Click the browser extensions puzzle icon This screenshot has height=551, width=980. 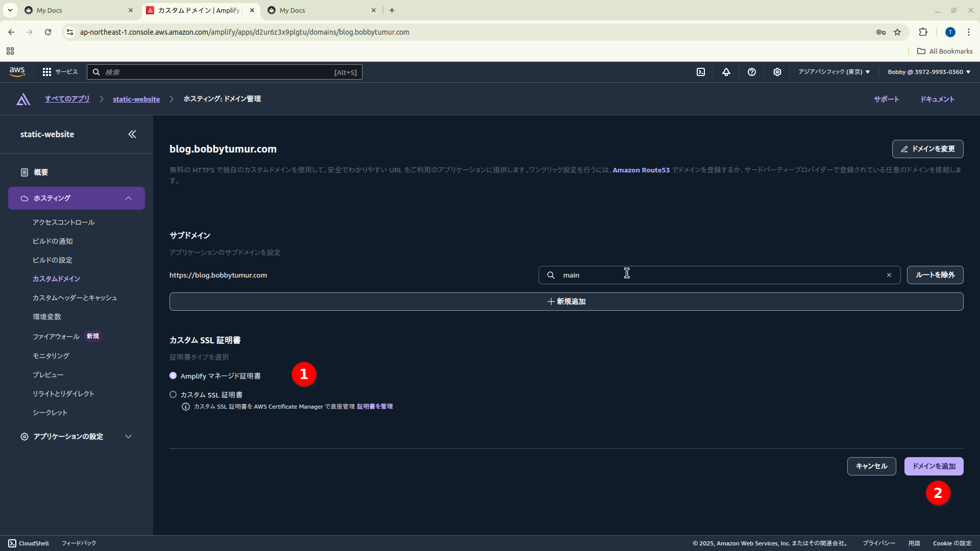point(923,32)
